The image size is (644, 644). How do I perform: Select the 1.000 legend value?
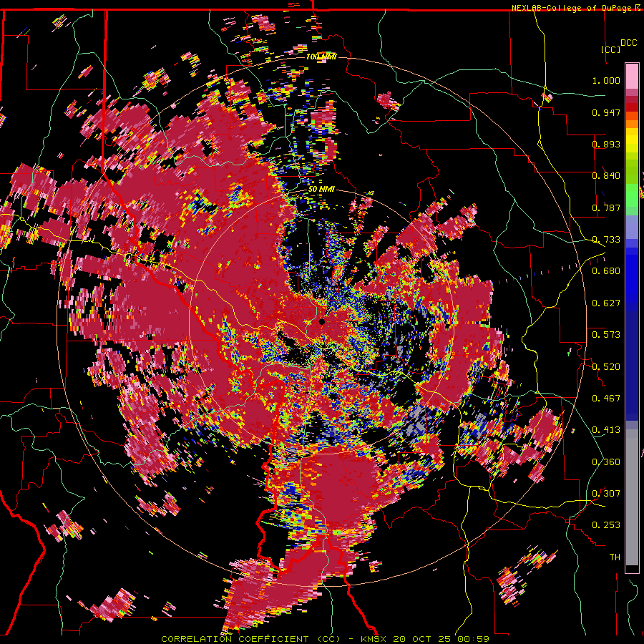pos(606,80)
